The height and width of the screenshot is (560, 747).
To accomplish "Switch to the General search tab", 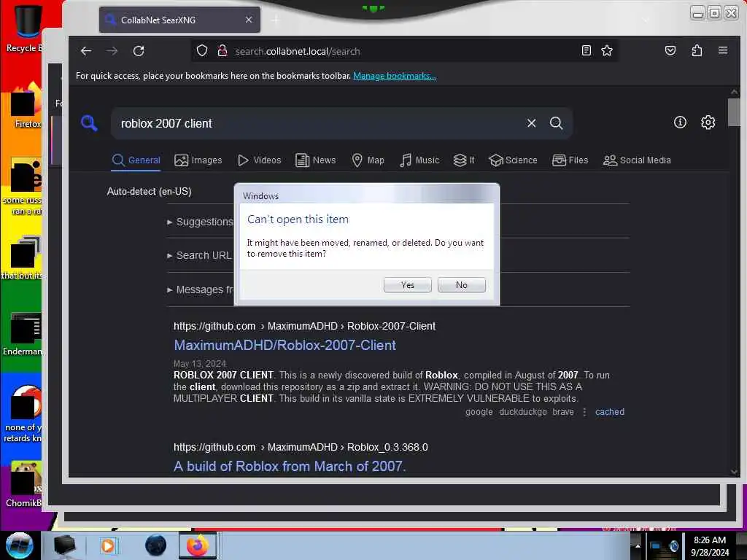I will pos(136,160).
